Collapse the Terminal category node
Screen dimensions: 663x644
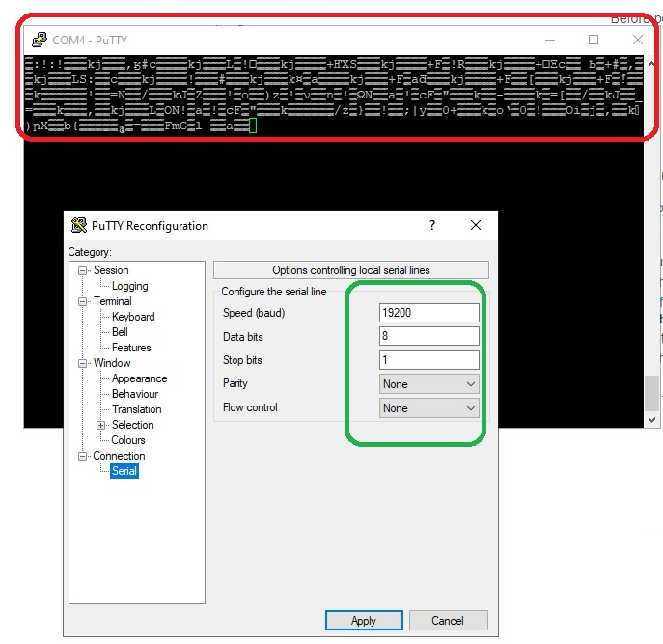pos(83,301)
